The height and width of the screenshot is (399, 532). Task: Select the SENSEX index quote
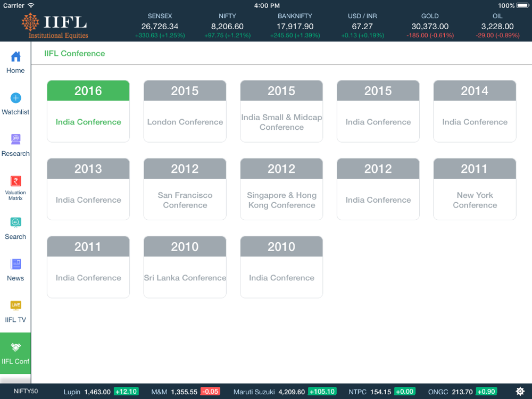point(160,26)
